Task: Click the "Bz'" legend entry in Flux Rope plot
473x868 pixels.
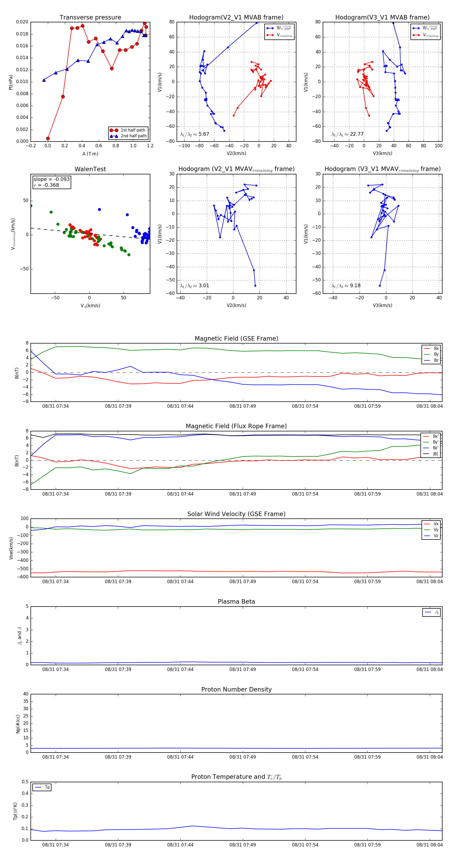Action: [431, 448]
